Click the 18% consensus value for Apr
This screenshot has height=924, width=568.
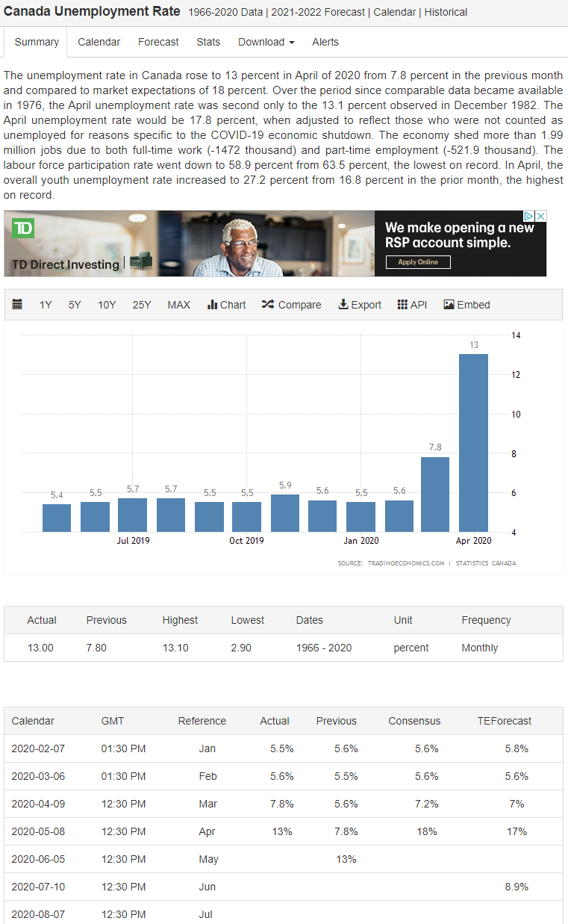[x=428, y=831]
